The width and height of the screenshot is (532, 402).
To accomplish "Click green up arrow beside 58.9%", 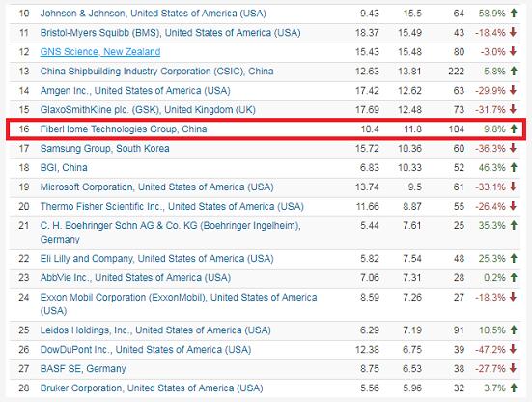I will point(514,14).
